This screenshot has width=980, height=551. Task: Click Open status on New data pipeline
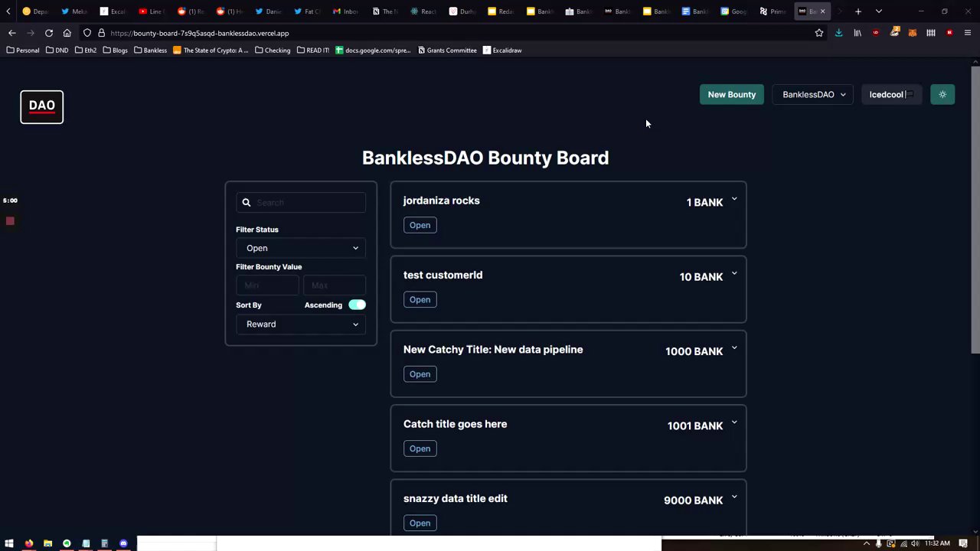click(420, 374)
